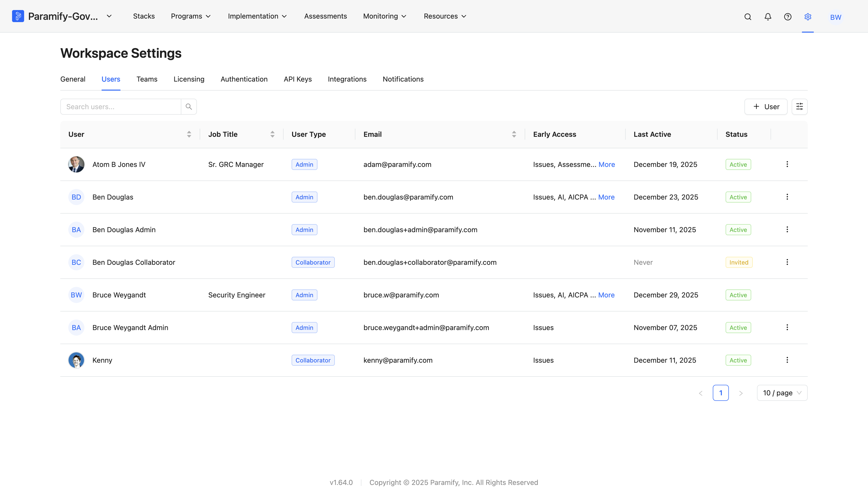
Task: Open the actions menu for Bruce Weygandt Admin
Action: [x=787, y=327]
